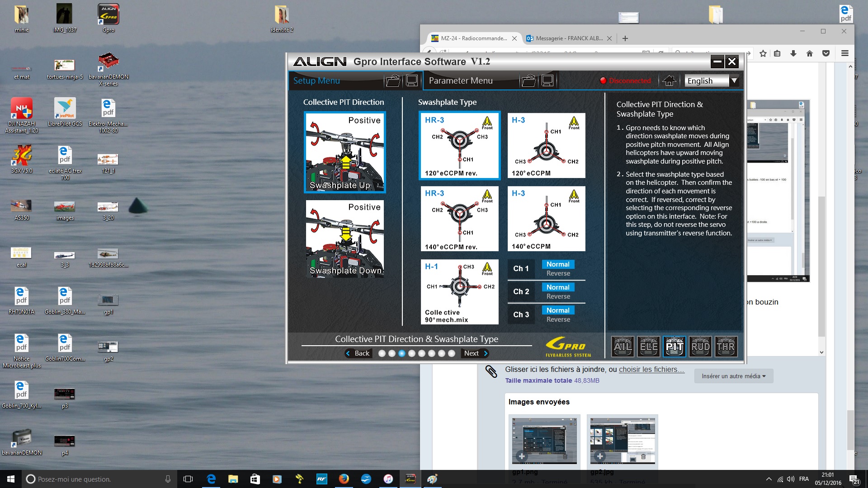This screenshot has width=868, height=488.
Task: Set Ch 3 to Normal
Action: [558, 310]
